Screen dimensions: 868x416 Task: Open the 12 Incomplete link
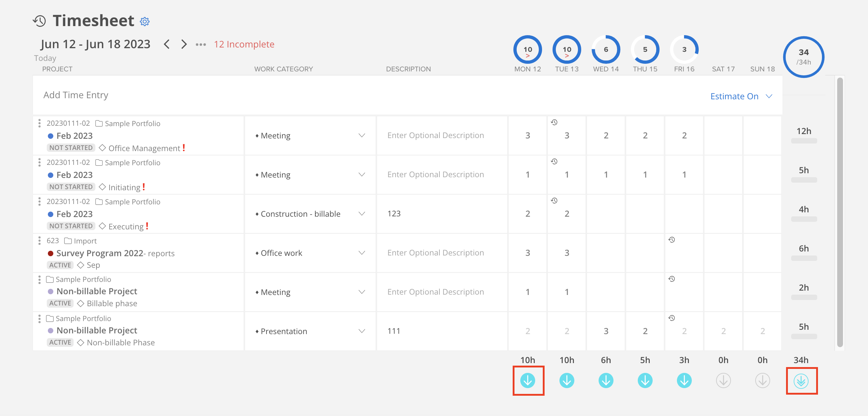[244, 44]
